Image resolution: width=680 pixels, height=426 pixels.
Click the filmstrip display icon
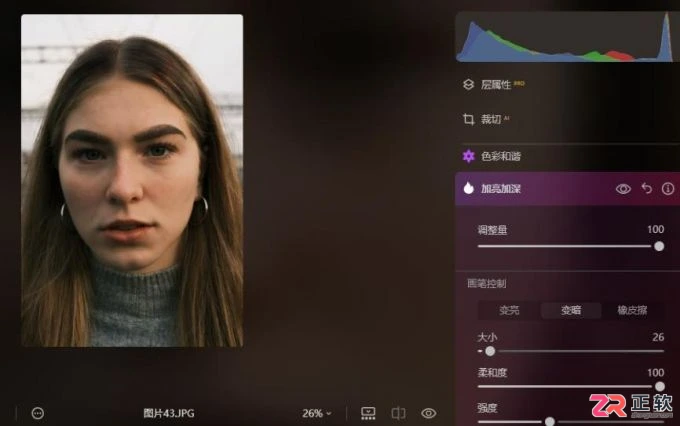coord(368,413)
